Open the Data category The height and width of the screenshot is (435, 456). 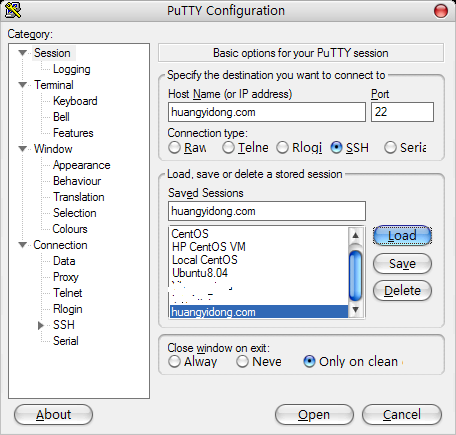(x=64, y=261)
